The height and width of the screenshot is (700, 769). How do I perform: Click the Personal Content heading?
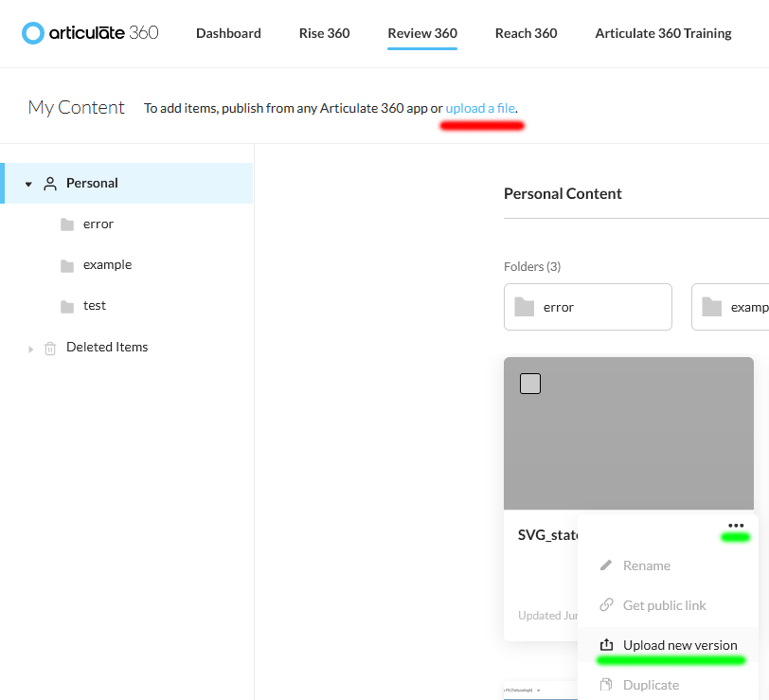(x=563, y=194)
